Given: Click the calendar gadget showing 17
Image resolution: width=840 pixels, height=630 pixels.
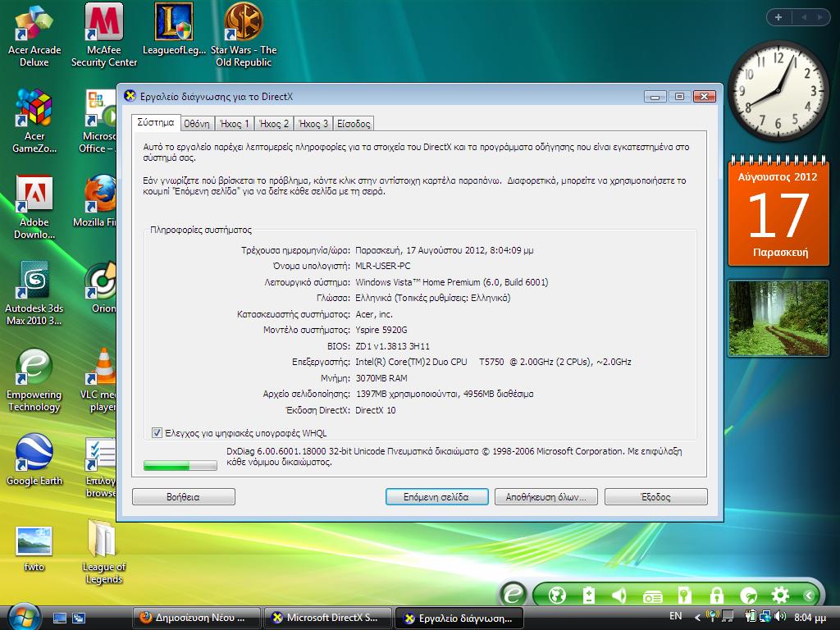Looking at the screenshot, I should pyautogui.click(x=778, y=212).
